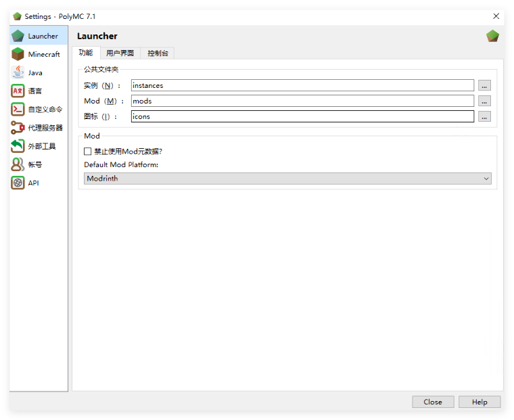This screenshot has width=514, height=420.
Task: Select the Java label in sidebar
Action: (x=35, y=72)
